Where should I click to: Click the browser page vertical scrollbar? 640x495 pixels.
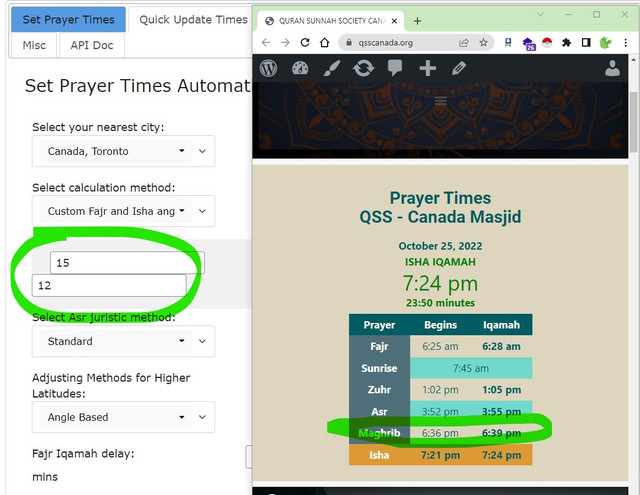point(633,122)
